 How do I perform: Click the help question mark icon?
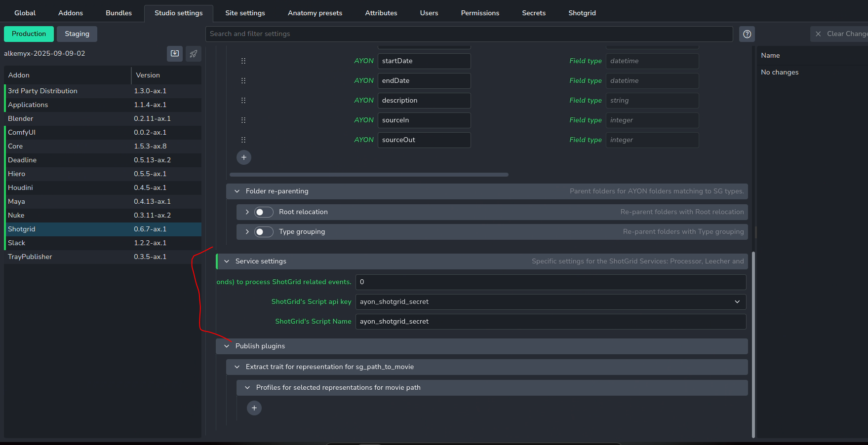pos(747,34)
